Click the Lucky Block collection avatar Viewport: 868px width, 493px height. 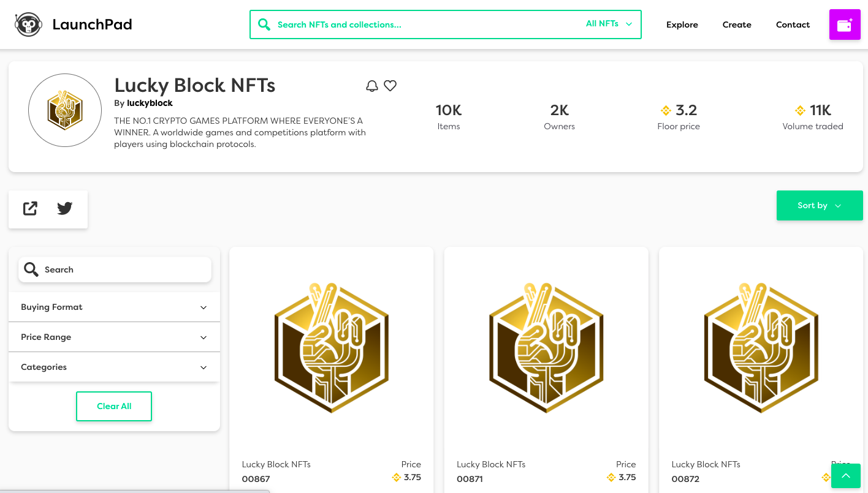[65, 110]
